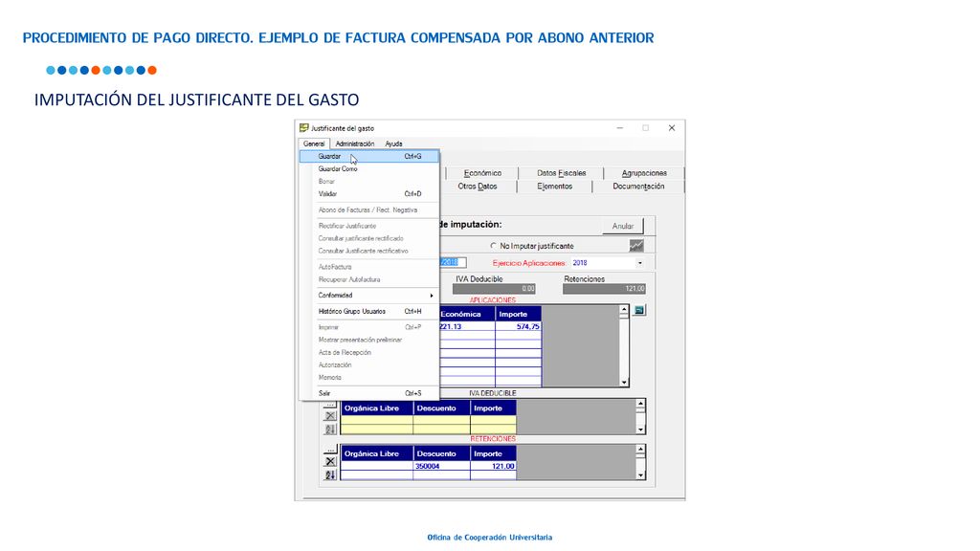980x551 pixels.
Task: Select the 574,75 Importe cell
Action: [x=518, y=327]
